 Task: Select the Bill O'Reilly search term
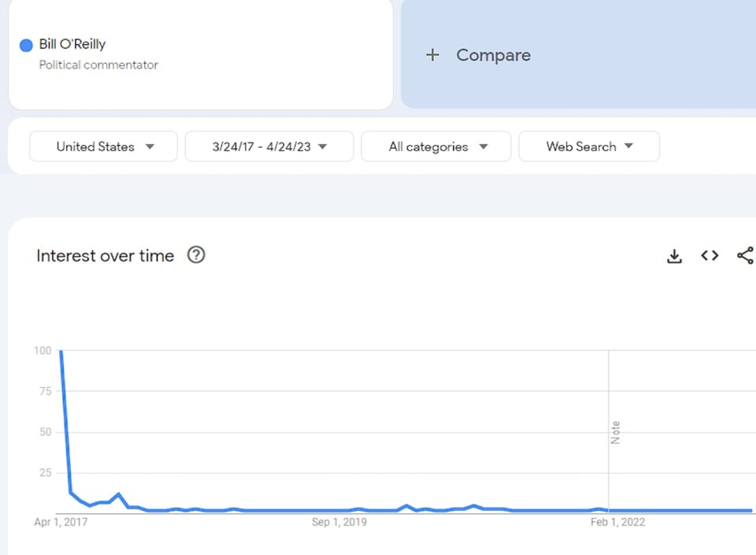coord(72,44)
